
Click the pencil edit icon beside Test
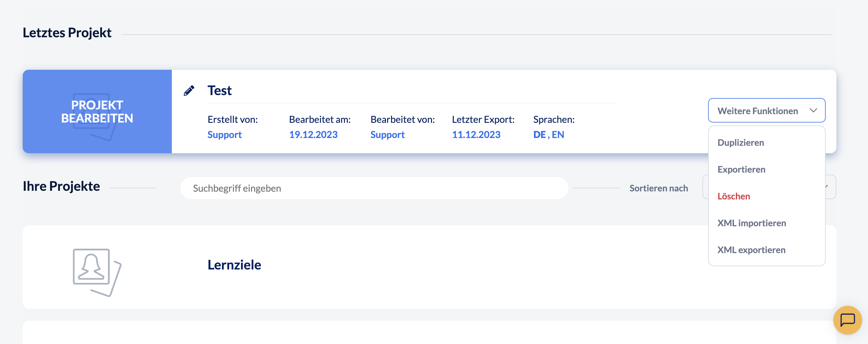(x=189, y=90)
